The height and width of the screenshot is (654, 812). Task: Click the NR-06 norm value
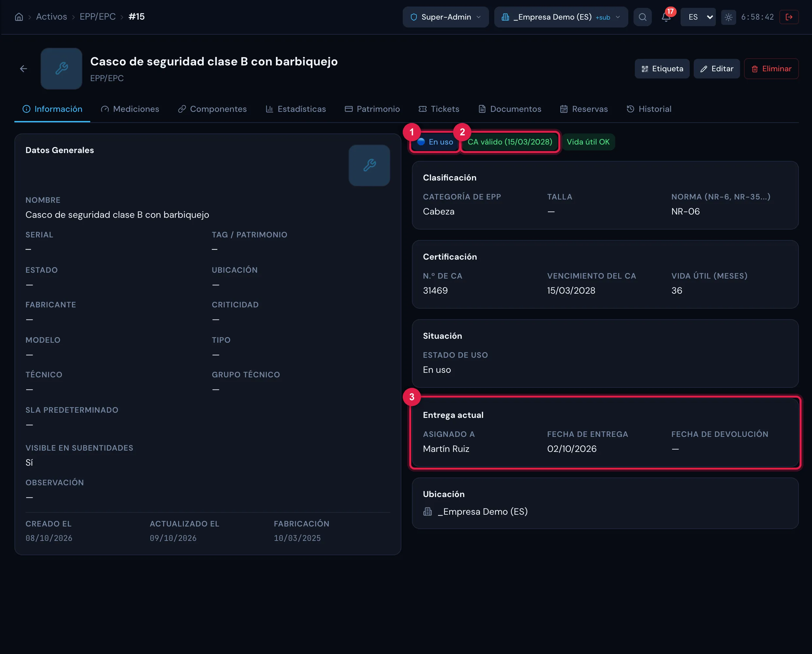685,211
